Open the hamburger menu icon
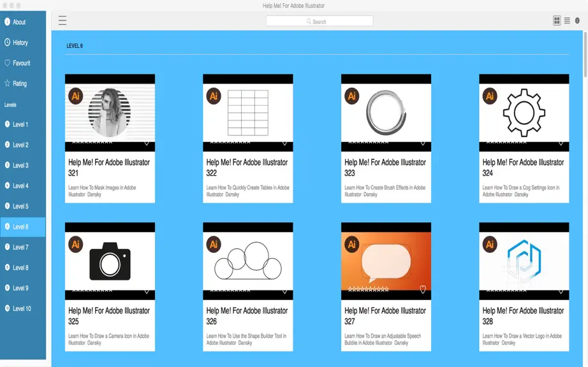The image size is (588, 367). pyautogui.click(x=62, y=20)
